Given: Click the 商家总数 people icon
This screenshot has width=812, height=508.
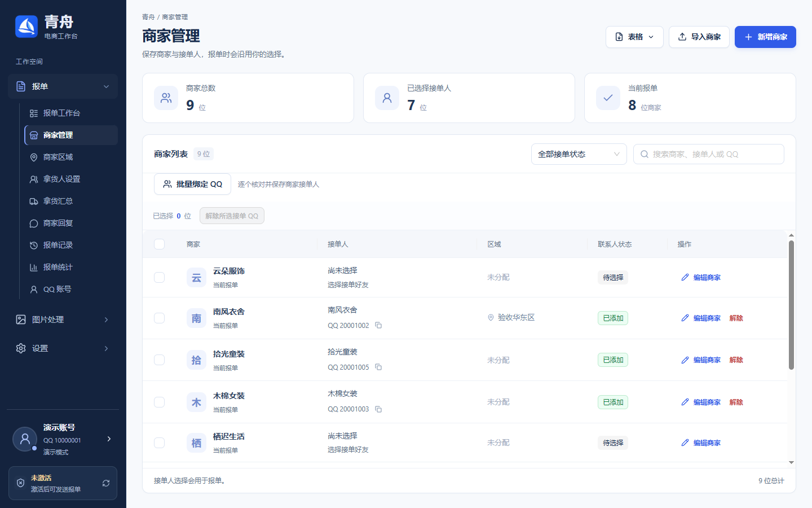Looking at the screenshot, I should [x=166, y=98].
